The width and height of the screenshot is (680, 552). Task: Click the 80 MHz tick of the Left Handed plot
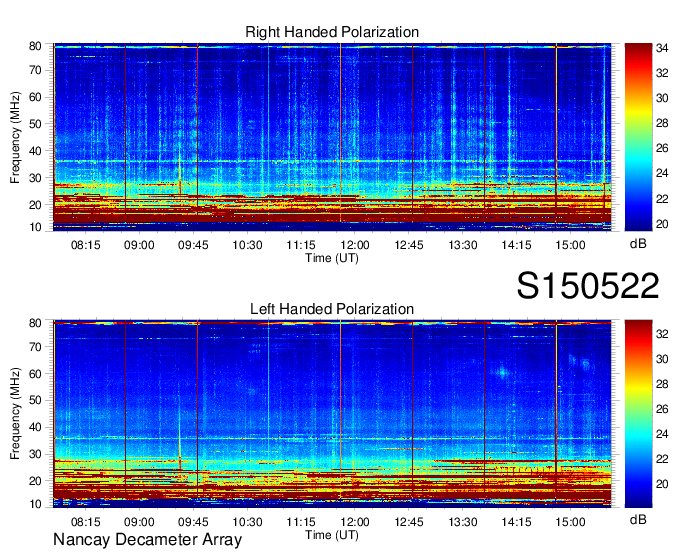tap(35, 323)
